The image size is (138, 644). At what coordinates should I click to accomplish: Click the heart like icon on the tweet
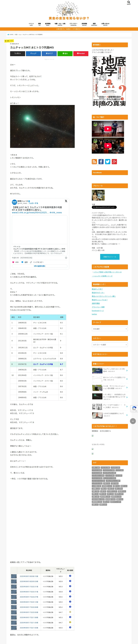coord(13,262)
